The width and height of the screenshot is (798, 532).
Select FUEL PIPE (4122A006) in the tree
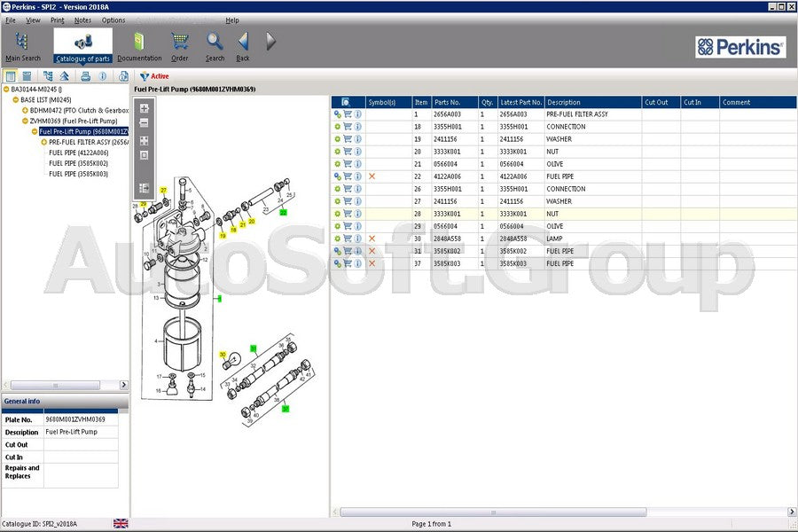(79, 152)
